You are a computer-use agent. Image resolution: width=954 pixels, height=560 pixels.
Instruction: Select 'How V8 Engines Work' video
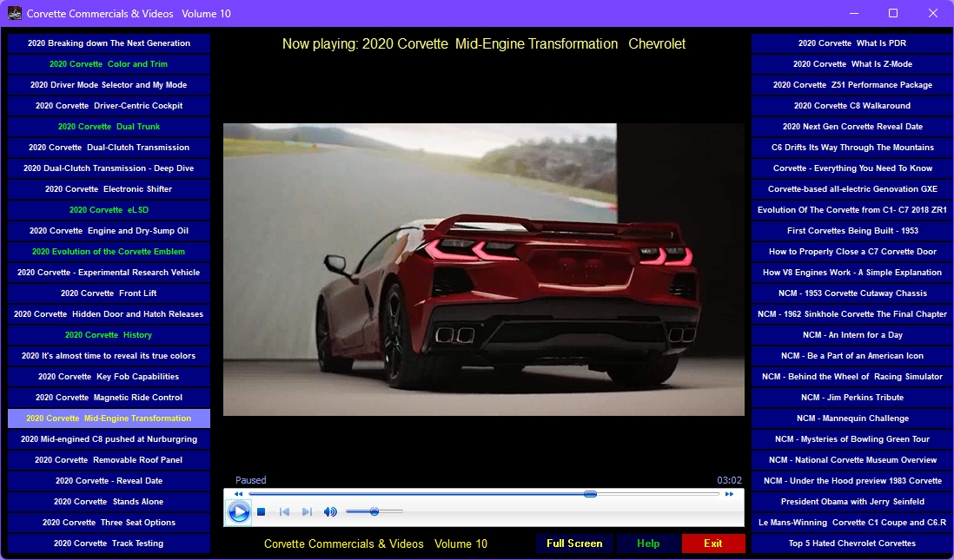coord(851,273)
